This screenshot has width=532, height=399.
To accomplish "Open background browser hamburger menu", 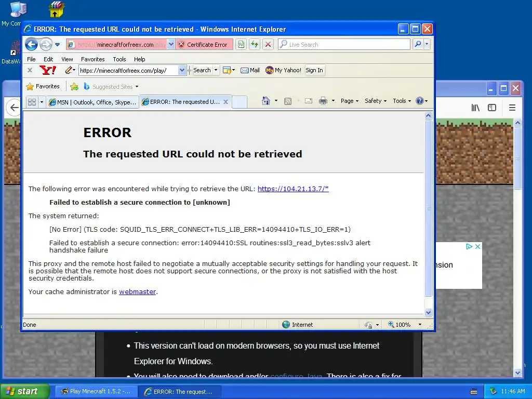I will pyautogui.click(x=512, y=108).
